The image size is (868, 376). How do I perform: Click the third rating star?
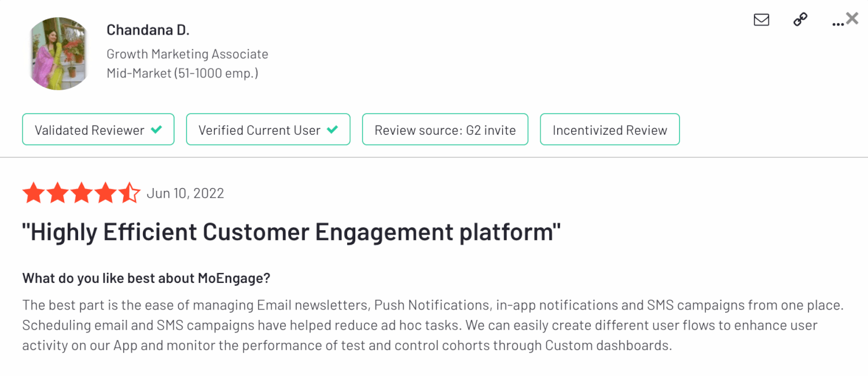[82, 193]
